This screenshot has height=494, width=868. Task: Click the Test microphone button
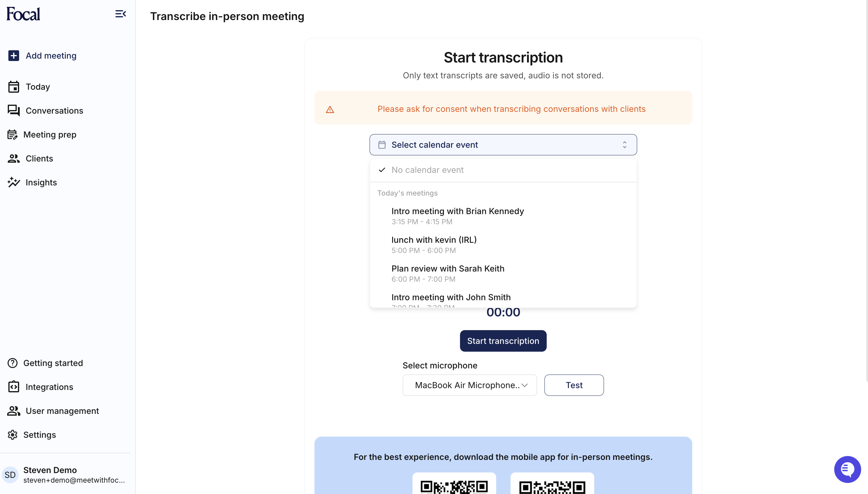(574, 385)
